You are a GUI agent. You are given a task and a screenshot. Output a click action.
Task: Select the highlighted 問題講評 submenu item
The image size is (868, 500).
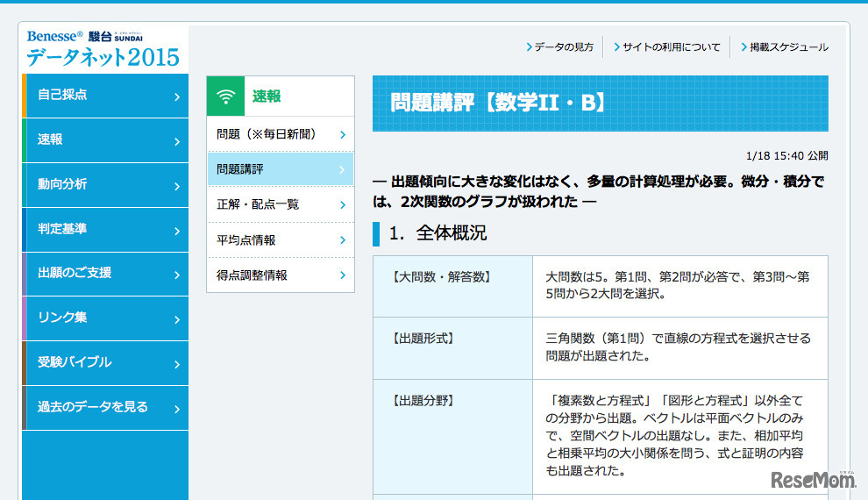[281, 169]
